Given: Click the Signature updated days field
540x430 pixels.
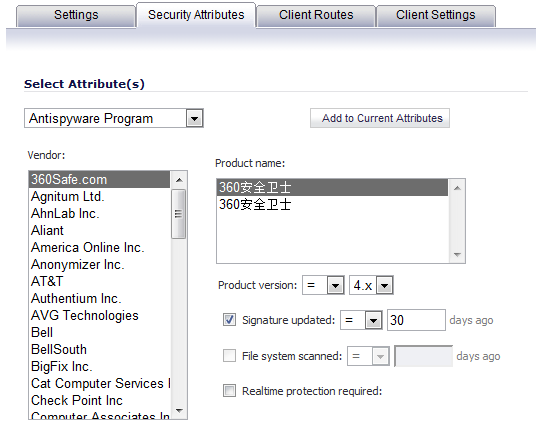Looking at the screenshot, I should tap(416, 320).
